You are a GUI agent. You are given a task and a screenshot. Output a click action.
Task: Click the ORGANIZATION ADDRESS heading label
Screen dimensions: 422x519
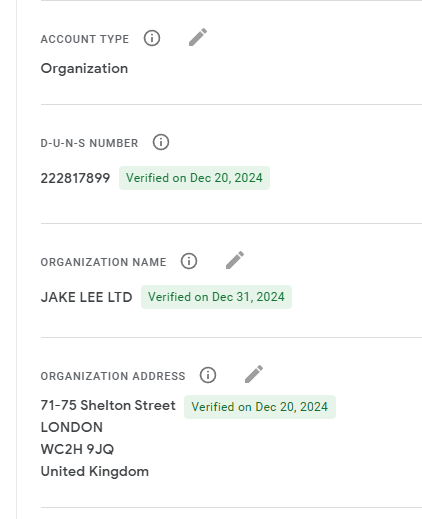pyautogui.click(x=113, y=376)
